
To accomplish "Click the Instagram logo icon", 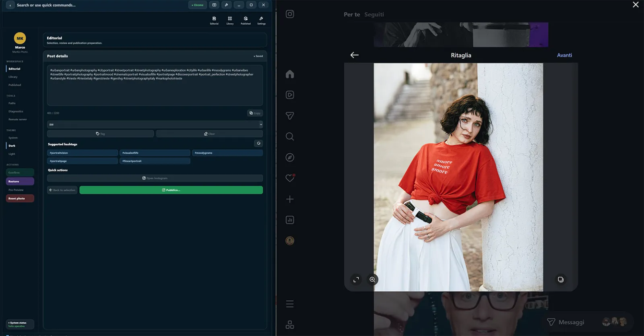I will point(290,14).
